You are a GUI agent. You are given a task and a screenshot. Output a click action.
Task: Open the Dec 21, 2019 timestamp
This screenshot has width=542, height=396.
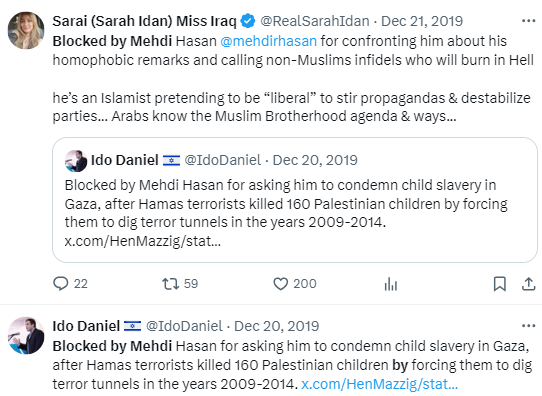point(422,21)
